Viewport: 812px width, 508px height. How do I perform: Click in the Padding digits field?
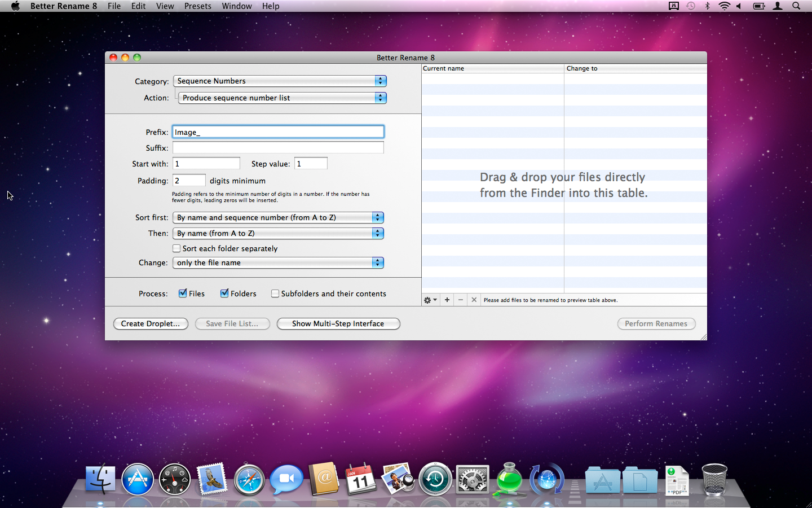click(x=189, y=181)
